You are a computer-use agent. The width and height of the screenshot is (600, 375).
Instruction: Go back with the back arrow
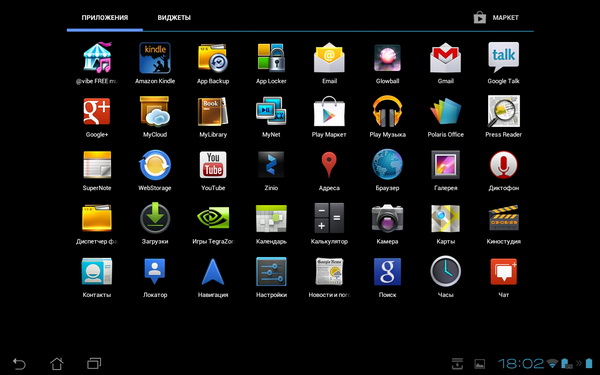click(x=19, y=364)
